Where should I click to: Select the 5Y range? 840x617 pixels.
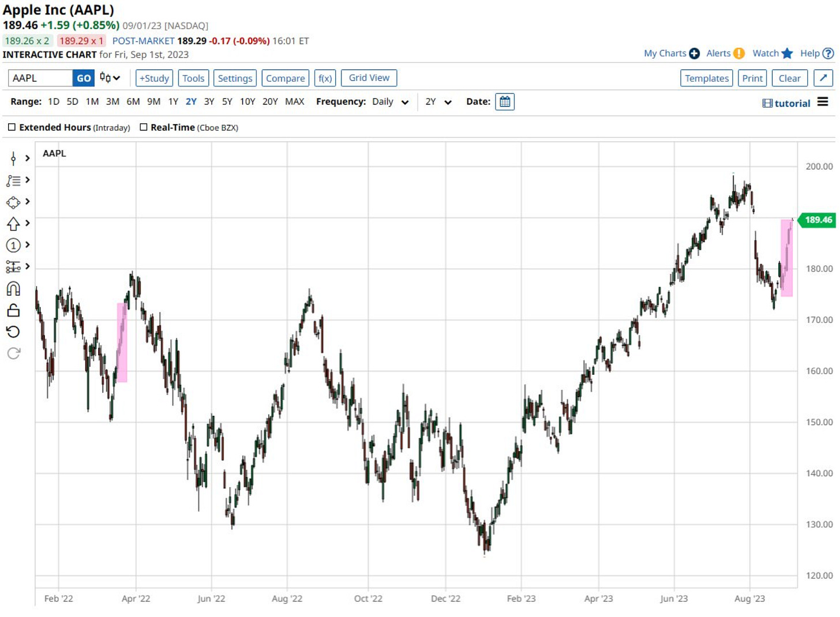coord(227,101)
